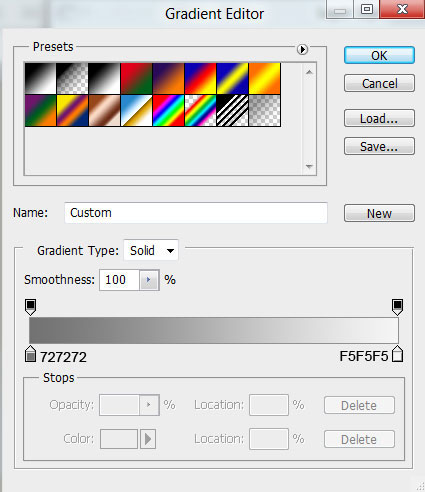Expand the Gradient Type dropdown
The width and height of the screenshot is (425, 492).
pos(151,250)
